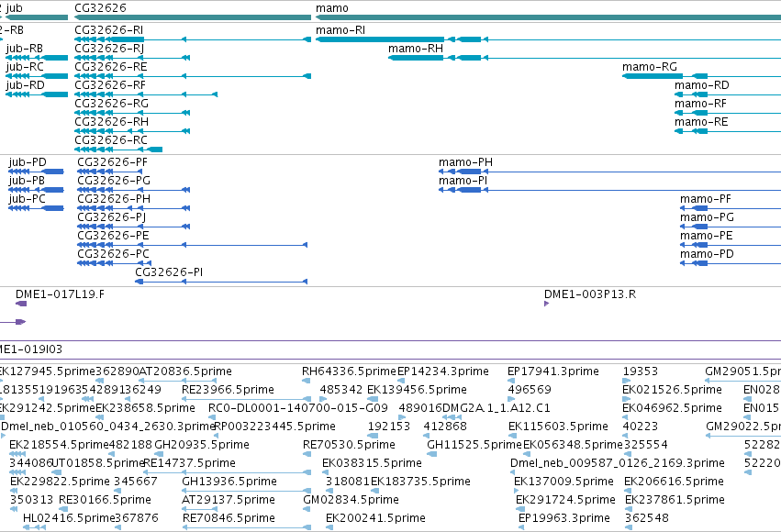Click transcript jub-RD
The width and height of the screenshot is (781, 532).
click(25, 85)
